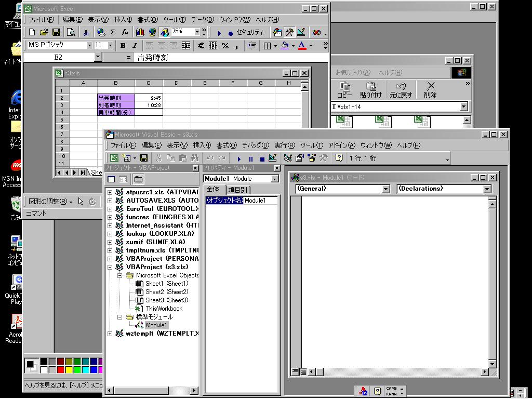The width and height of the screenshot is (532, 399).
Task: Open the 75% zoom dropdown in Excel
Action: (x=197, y=32)
